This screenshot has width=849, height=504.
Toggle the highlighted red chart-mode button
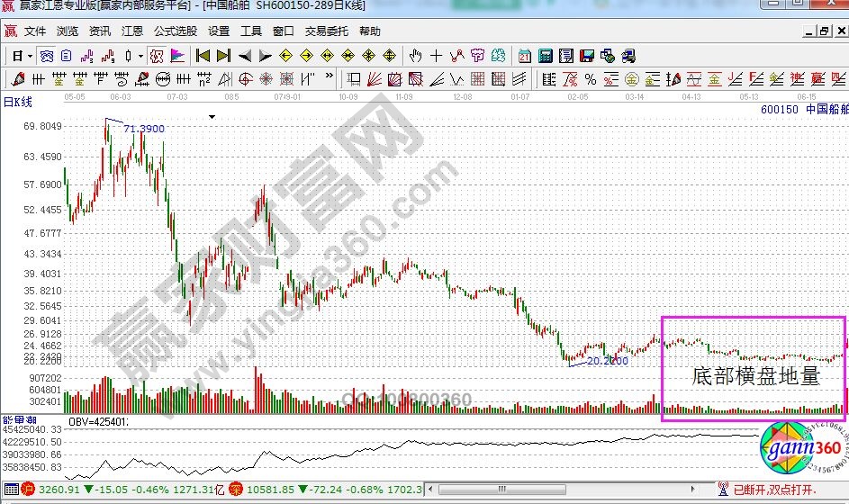click(157, 56)
